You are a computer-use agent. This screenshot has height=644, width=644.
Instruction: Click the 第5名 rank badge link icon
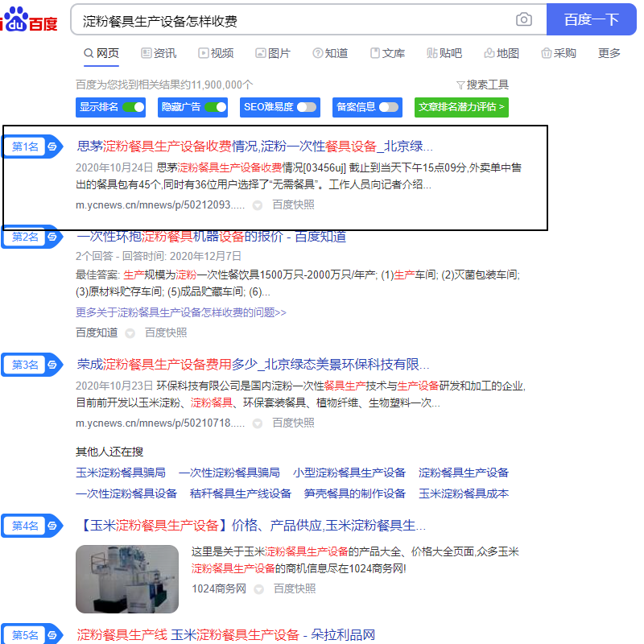coord(52,635)
